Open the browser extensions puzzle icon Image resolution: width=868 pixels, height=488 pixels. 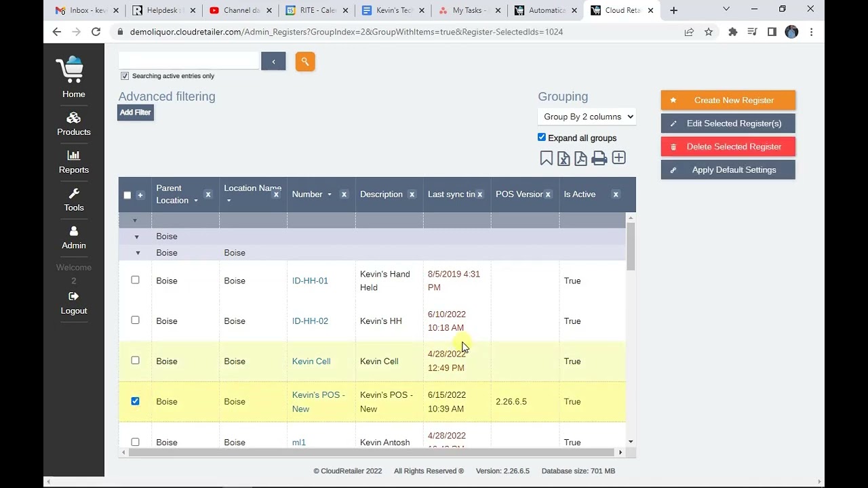click(x=732, y=32)
